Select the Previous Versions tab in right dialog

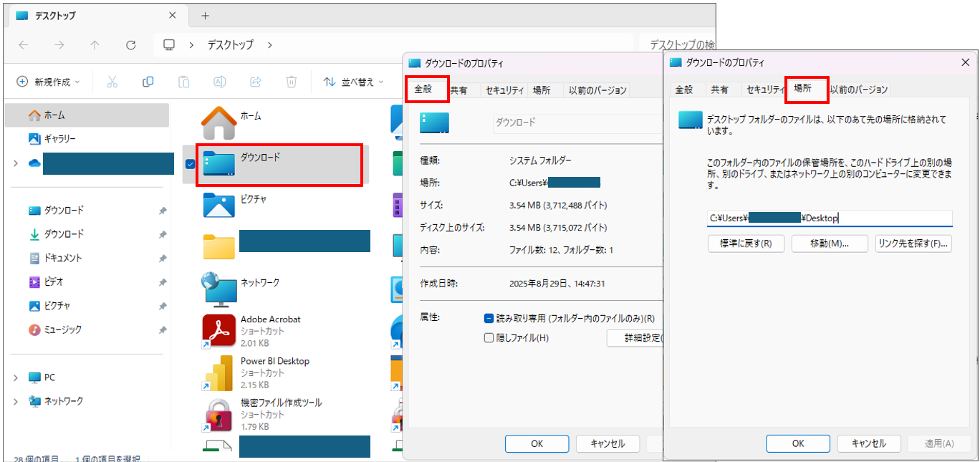tap(859, 90)
